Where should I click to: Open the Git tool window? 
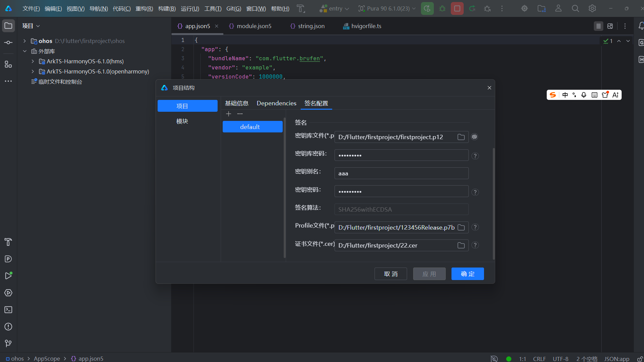coord(8,343)
